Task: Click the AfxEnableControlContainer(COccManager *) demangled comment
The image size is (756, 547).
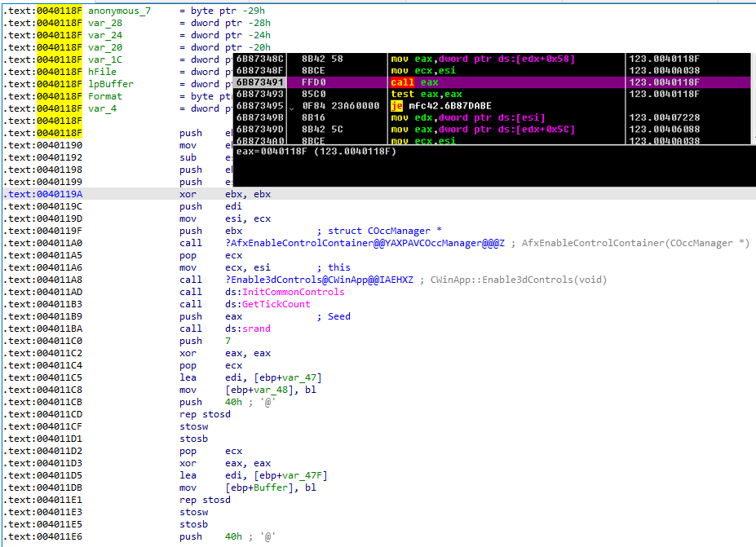Action: point(635,244)
